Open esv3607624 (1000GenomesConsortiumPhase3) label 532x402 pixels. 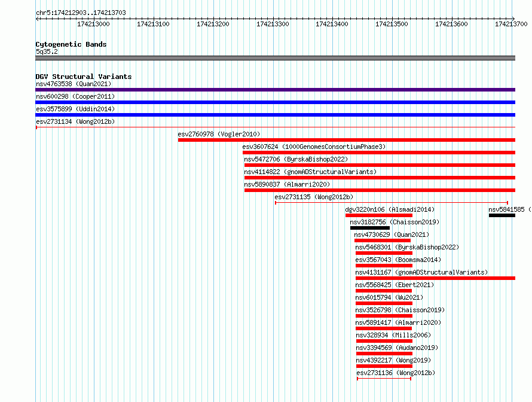pos(314,147)
